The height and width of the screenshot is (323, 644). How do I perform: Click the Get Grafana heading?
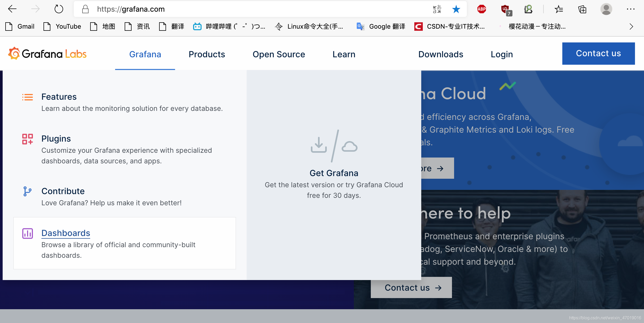334,173
